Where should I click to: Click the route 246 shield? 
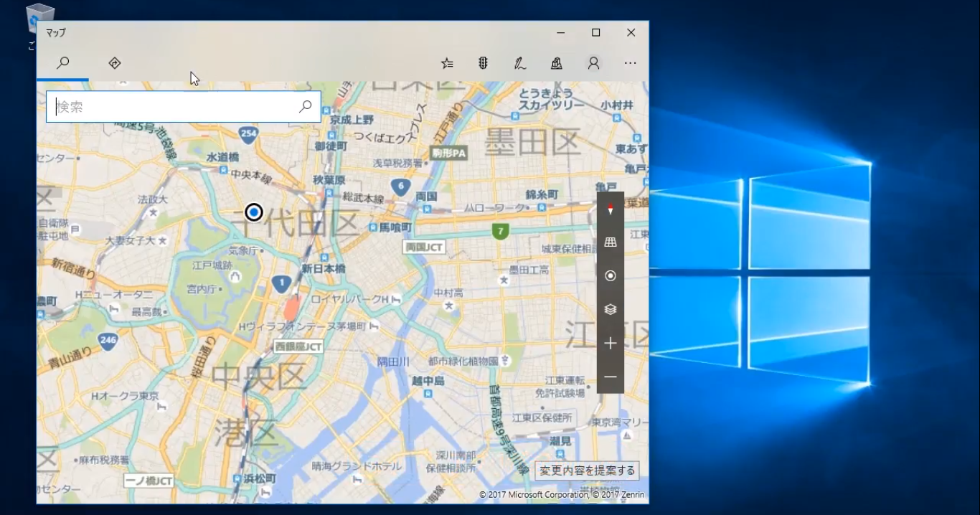[x=108, y=340]
